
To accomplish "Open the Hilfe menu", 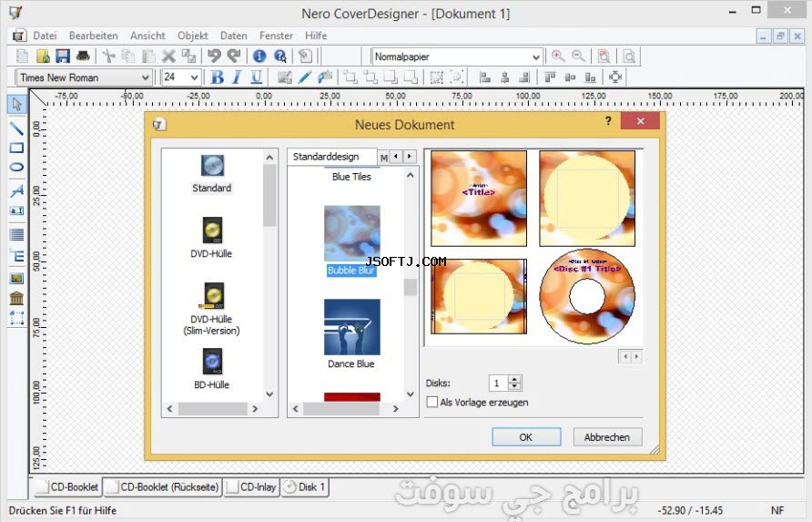I will (x=316, y=36).
